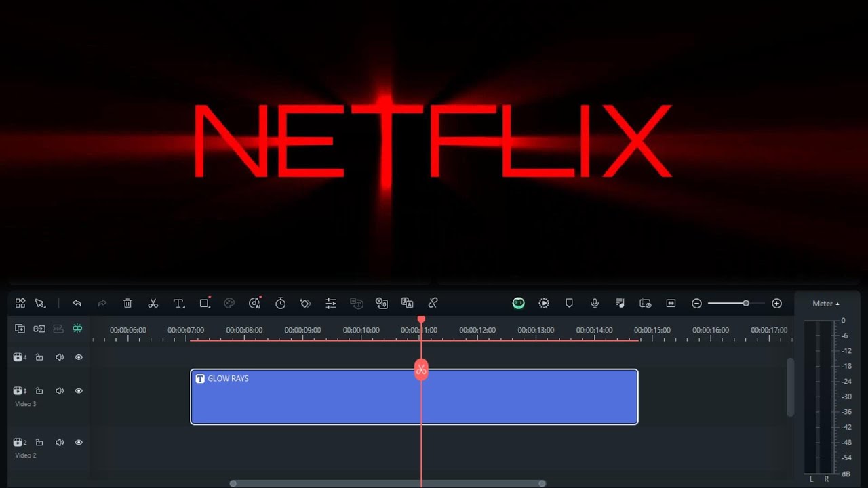
Task: Mute Video 3 track
Action: tap(59, 391)
